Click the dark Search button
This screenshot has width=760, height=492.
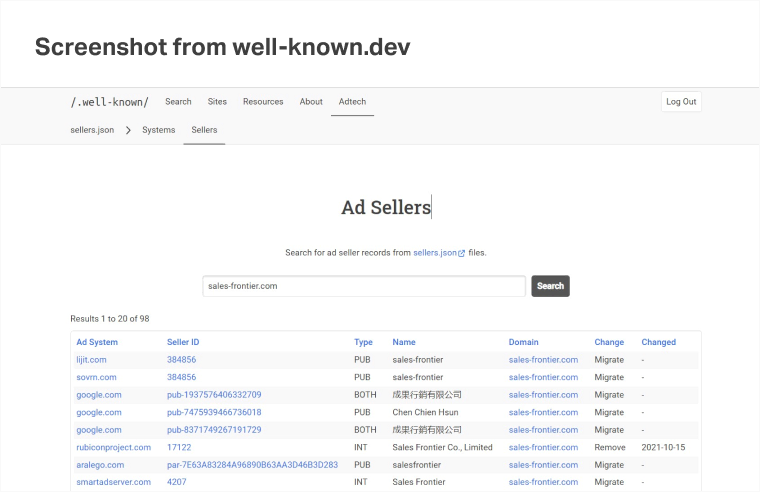point(550,286)
